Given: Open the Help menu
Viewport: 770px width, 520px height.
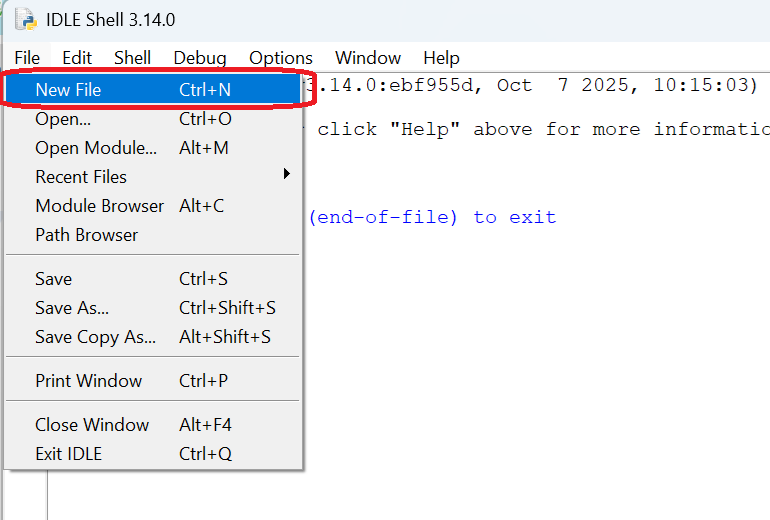Looking at the screenshot, I should click(441, 58).
